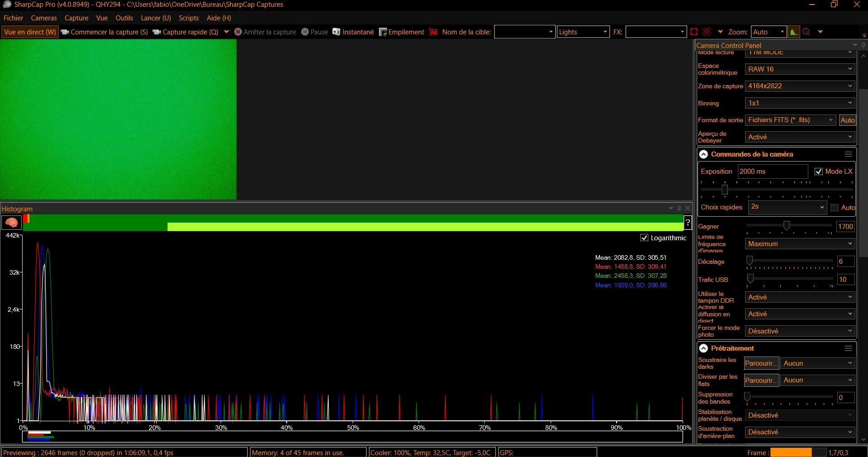Pin the Camera Control Panel
Viewport: 868px width, 457px height.
point(863,45)
